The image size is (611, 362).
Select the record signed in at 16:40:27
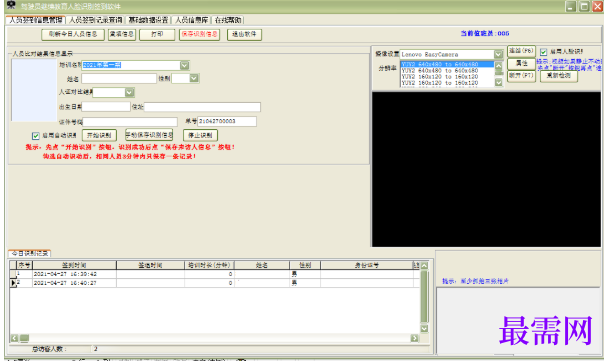(x=215, y=283)
